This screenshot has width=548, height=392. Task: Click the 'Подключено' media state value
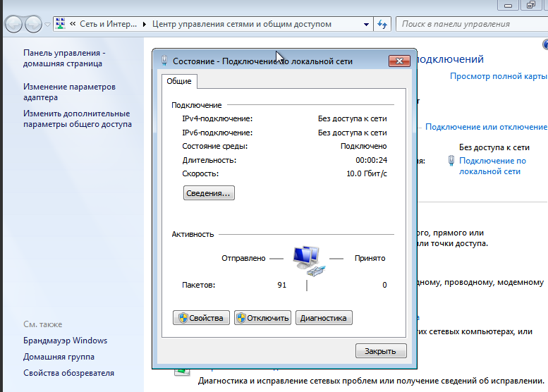[x=364, y=146]
